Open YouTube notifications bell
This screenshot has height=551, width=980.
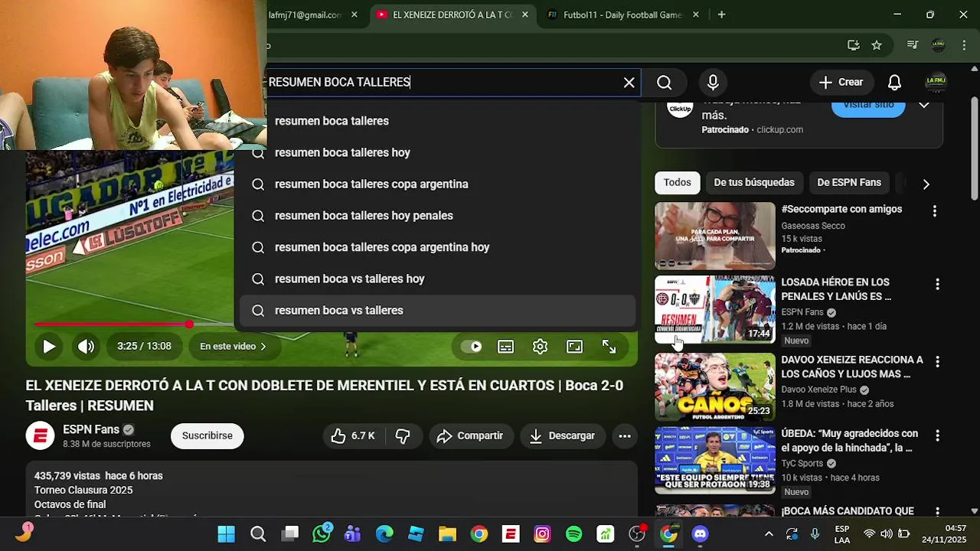(894, 83)
